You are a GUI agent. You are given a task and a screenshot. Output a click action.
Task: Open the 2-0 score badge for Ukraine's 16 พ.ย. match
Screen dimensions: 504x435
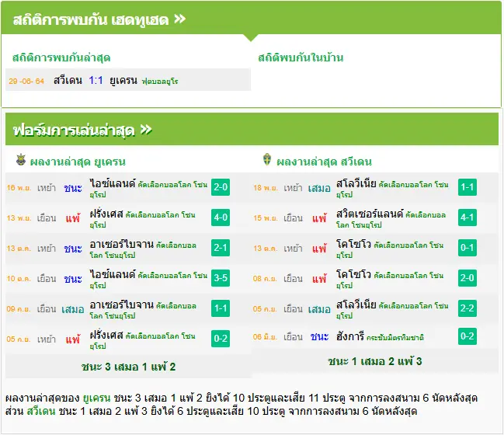221,187
